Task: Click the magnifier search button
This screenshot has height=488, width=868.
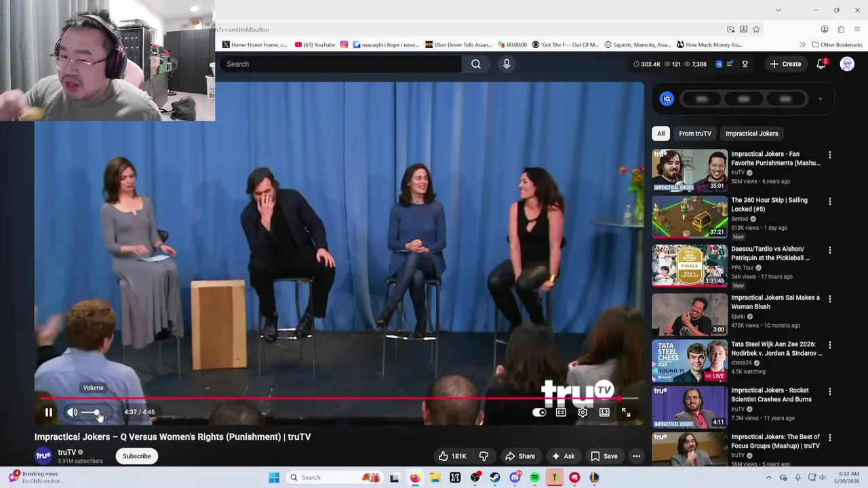Action: click(x=476, y=64)
